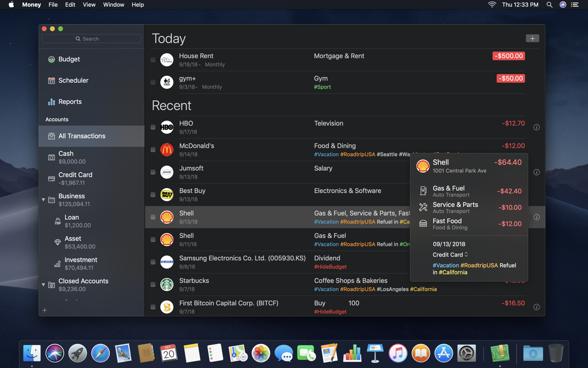Open Safari from the Dock
588x368 pixels.
(101, 353)
